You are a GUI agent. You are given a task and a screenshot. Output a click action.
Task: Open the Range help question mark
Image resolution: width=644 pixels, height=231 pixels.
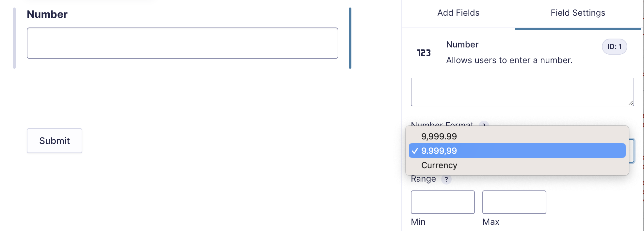point(446,179)
